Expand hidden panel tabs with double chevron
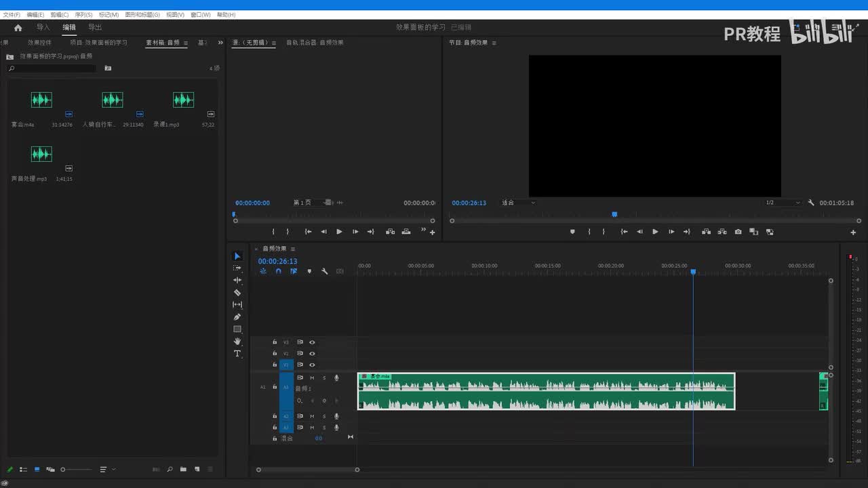Image resolution: width=868 pixels, height=488 pixels. coord(220,43)
